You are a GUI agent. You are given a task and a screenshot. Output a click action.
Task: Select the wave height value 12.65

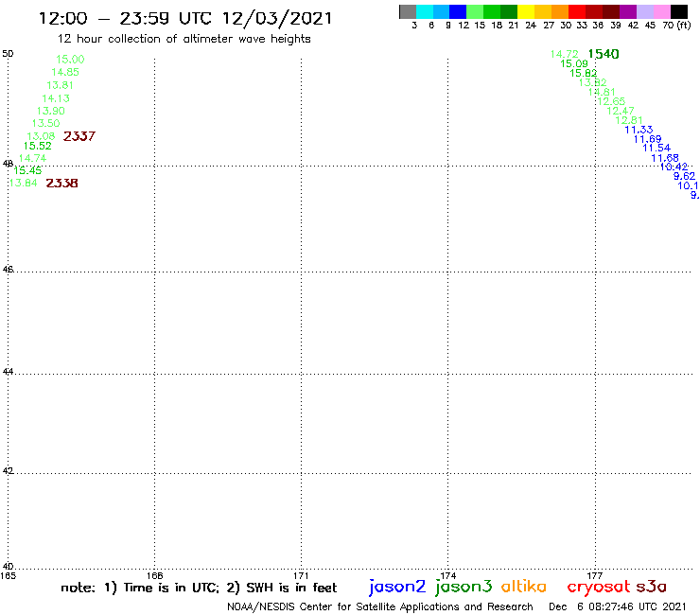[x=611, y=101]
